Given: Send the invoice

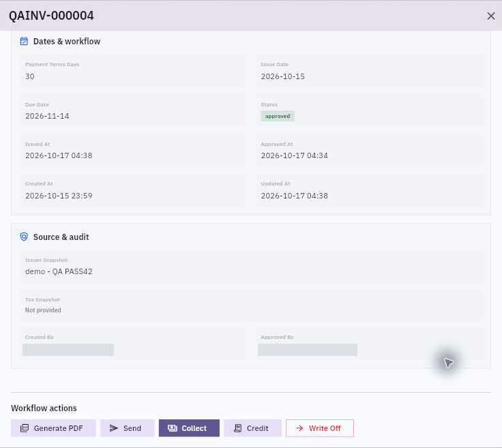Looking at the screenshot, I should click(x=128, y=428).
